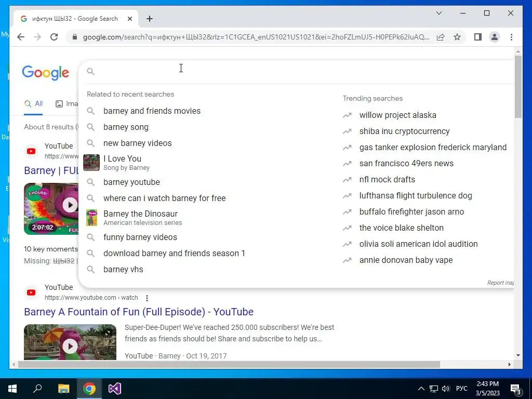The height and width of the screenshot is (399, 532).
Task: Choose Barney the Dinosaur television series suggestion
Action: point(142,218)
